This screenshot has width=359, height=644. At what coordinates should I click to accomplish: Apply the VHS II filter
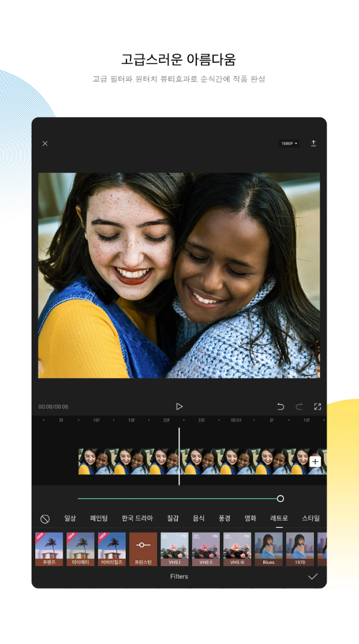coord(206,549)
